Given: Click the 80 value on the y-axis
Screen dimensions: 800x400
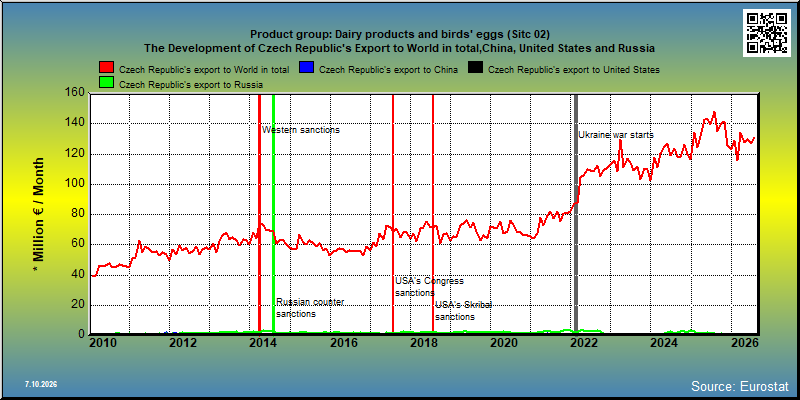Looking at the screenshot, I should point(79,214).
